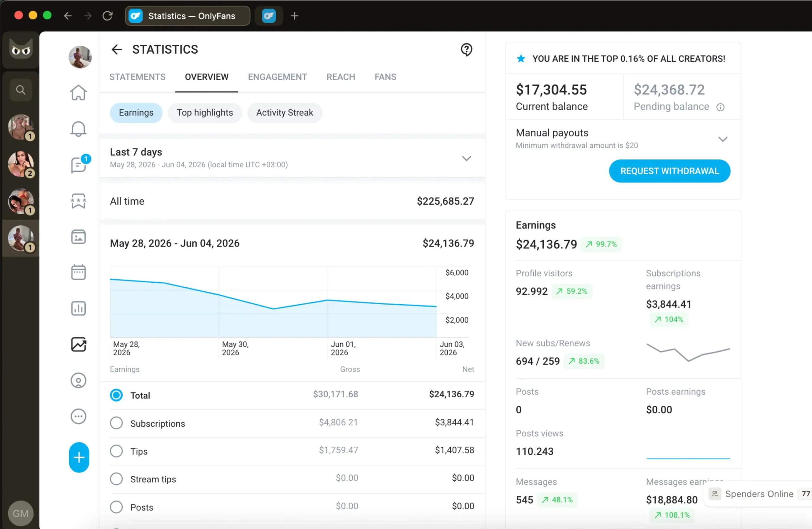Select the Activity Streak chip
Screen dimensions: 812x529
click(x=285, y=113)
